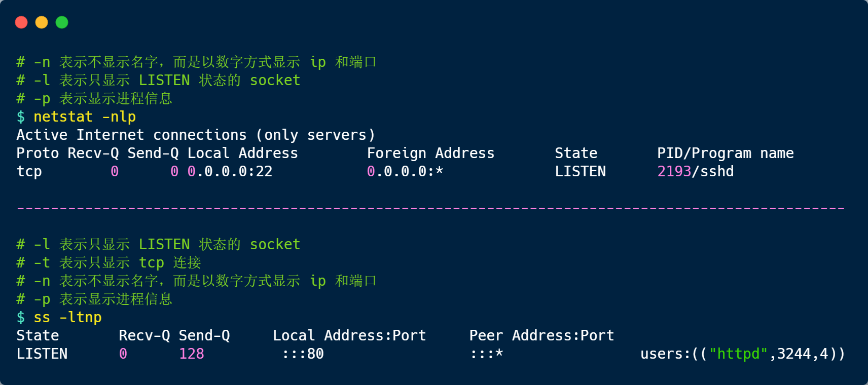Click the ss -ltnp command text
This screenshot has width=868, height=385.
pyautogui.click(x=67, y=318)
